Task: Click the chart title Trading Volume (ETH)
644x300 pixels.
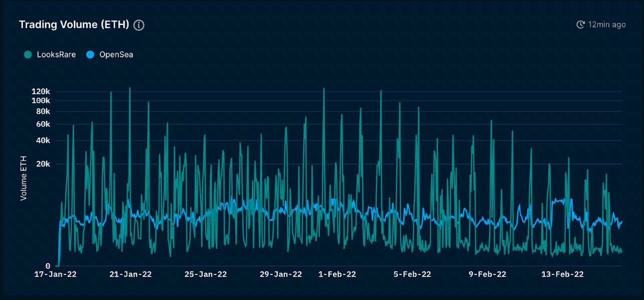Action: [x=74, y=24]
